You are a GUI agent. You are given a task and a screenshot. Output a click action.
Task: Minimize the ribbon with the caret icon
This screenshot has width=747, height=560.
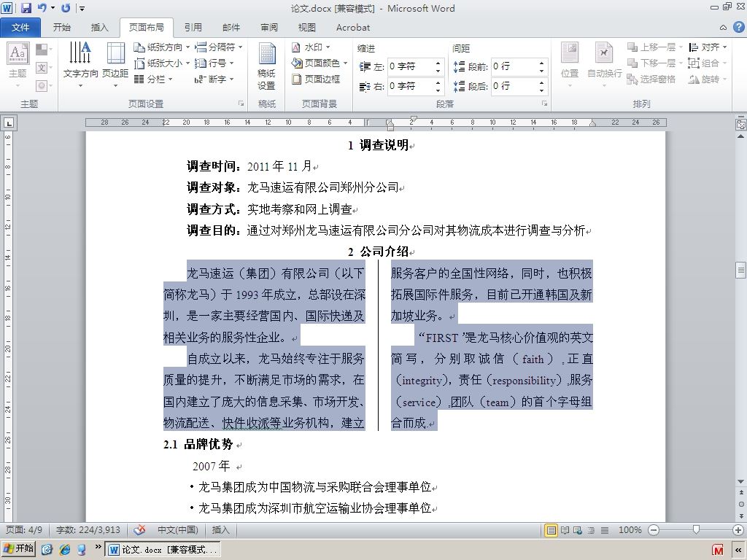(x=723, y=28)
